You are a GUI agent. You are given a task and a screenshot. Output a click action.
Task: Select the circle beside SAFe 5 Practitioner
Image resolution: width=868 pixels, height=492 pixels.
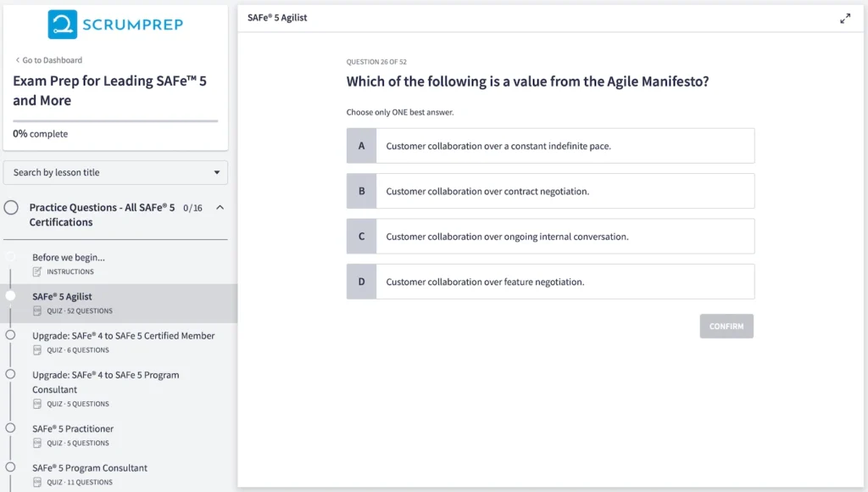10,428
